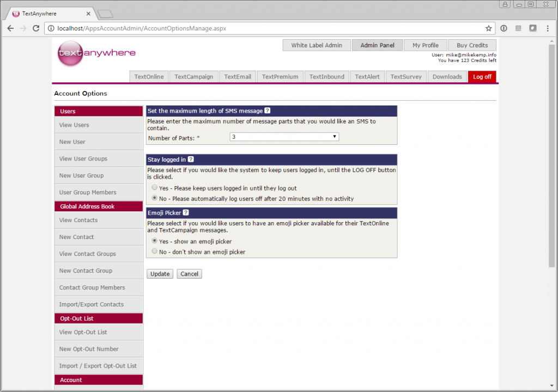
Task: Select No - automatically log users off
Action: 155,199
